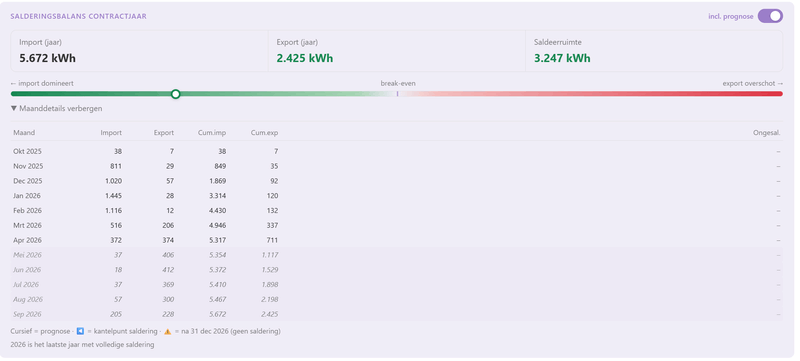Select the Apr 2026 row label
Viewport: 800px width, 361px height.
[28, 240]
